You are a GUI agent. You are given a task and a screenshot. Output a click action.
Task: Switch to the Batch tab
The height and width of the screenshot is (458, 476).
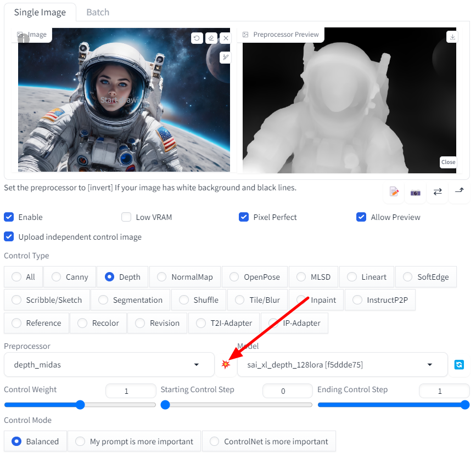coord(98,12)
